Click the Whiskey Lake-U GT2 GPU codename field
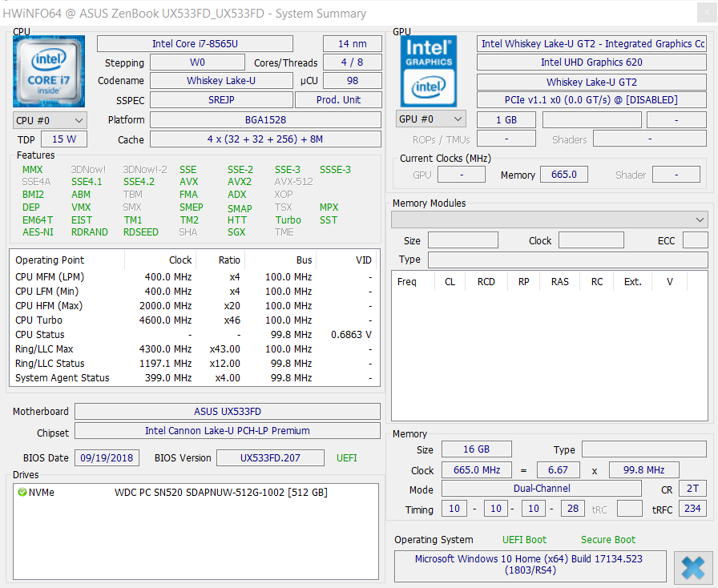The height and width of the screenshot is (588, 718). [591, 82]
